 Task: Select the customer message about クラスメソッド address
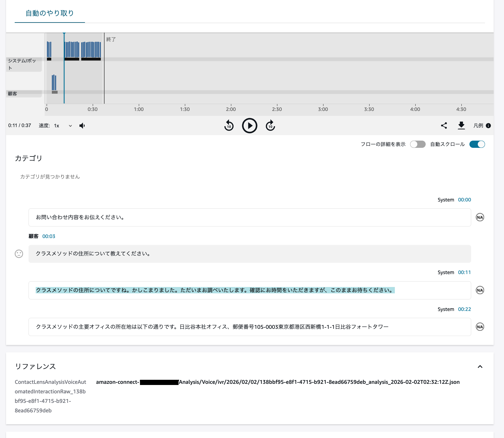click(93, 254)
